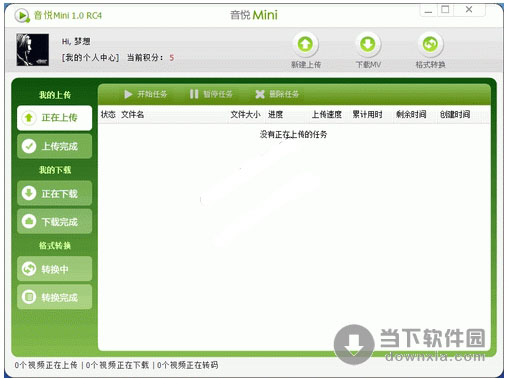Image resolution: width=509 pixels, height=379 pixels.
Task: Open the 格式转换 convert icon
Action: point(430,44)
